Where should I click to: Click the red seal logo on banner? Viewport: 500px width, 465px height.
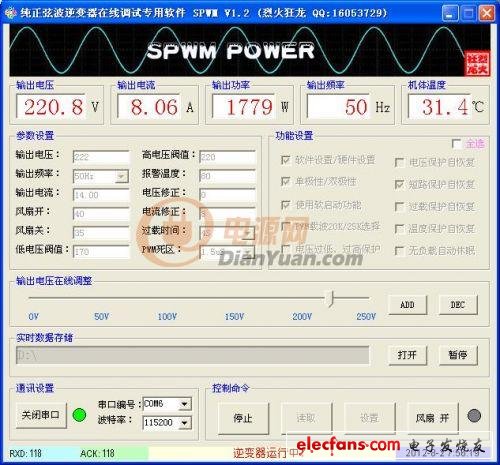click(x=477, y=64)
